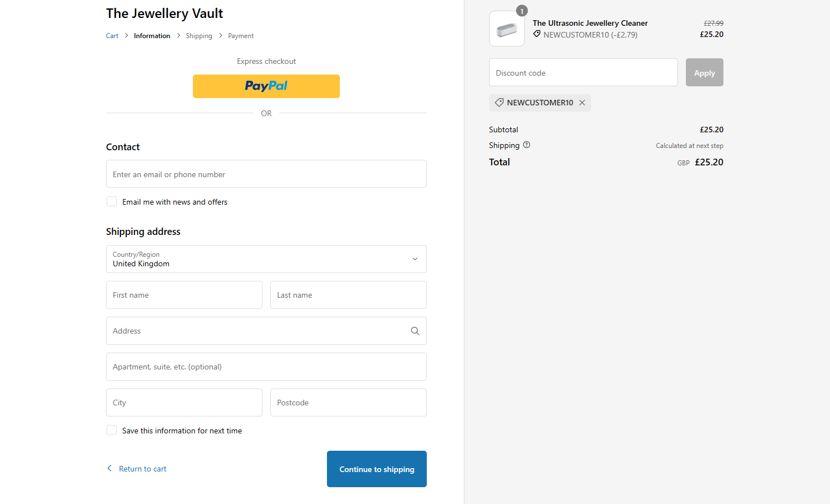830x504 pixels.
Task: Click the item quantity badge on product image
Action: pos(522,11)
